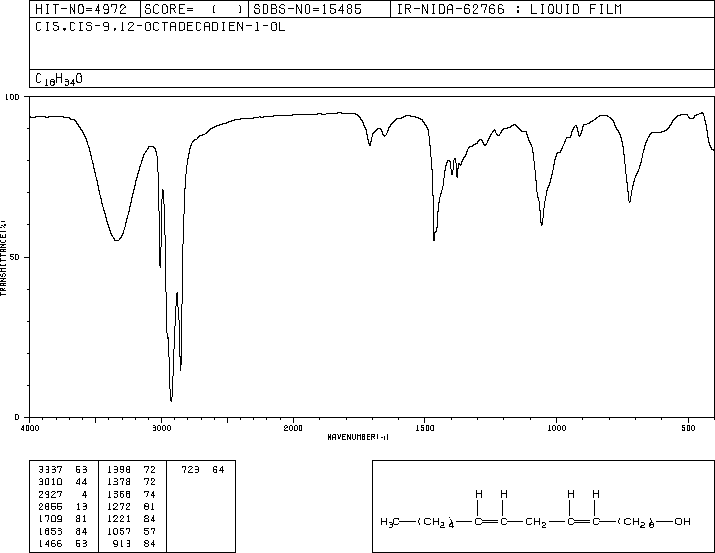Image resolution: width=715 pixels, height=553 pixels.
Task: Click the HIT-NO=4972 header cell
Action: coord(85,9)
